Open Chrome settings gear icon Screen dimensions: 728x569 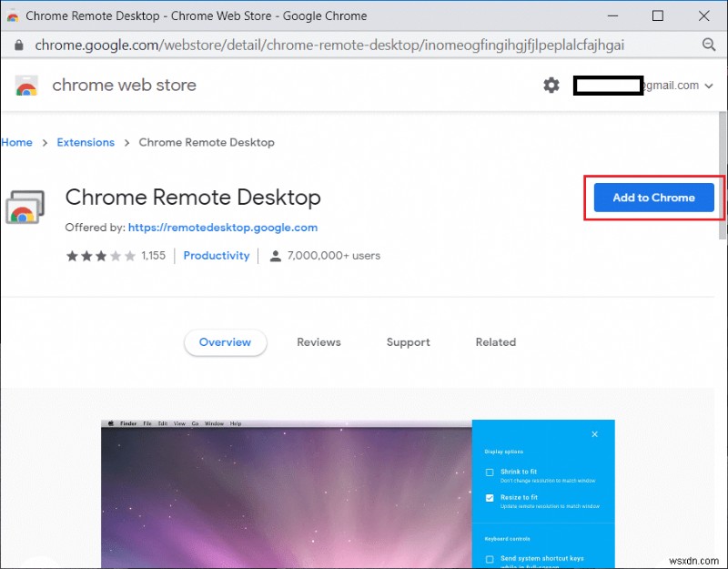click(551, 85)
